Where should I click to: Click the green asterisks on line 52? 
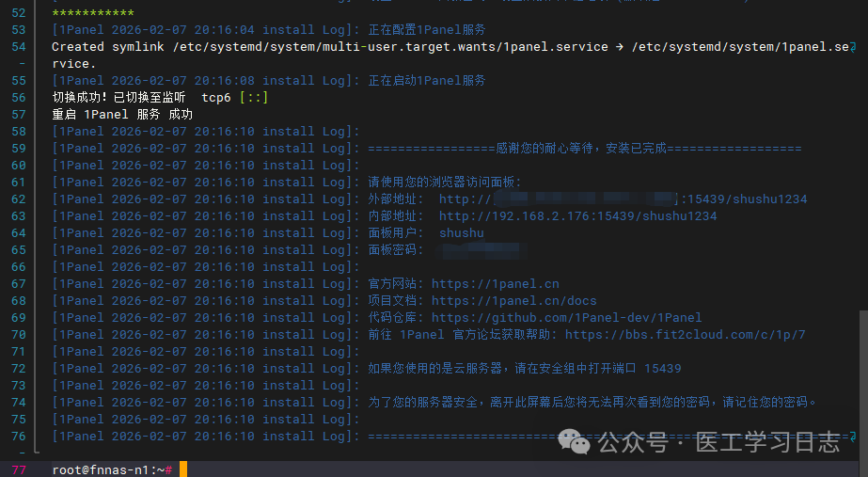point(93,13)
